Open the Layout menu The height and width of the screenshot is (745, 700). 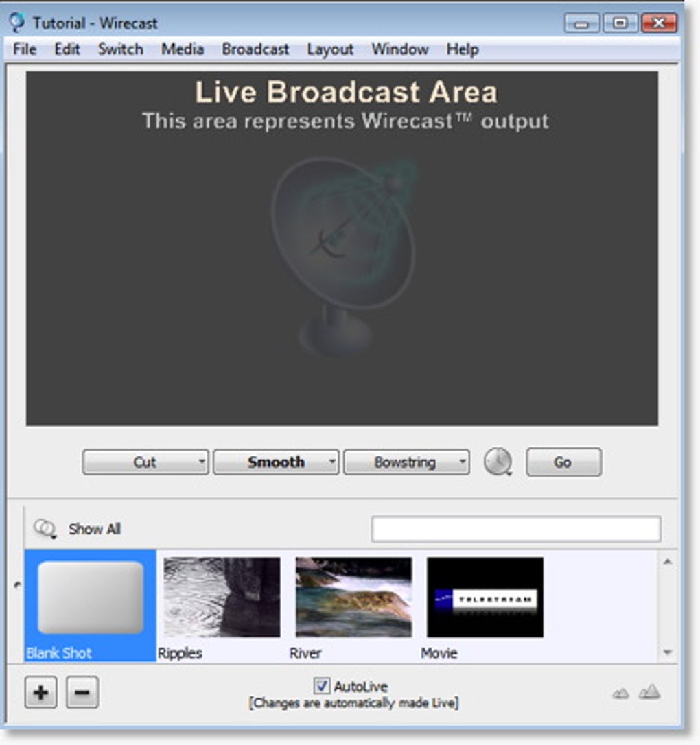330,49
